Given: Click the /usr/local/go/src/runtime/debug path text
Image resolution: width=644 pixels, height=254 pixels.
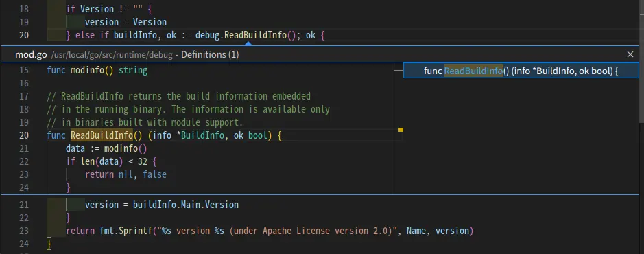Looking at the screenshot, I should (x=112, y=55).
